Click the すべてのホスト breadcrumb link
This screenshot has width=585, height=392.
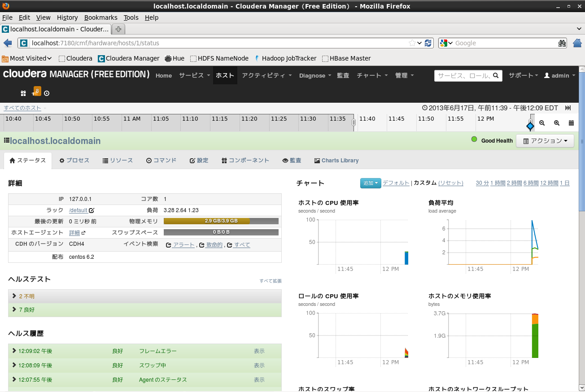(22, 108)
